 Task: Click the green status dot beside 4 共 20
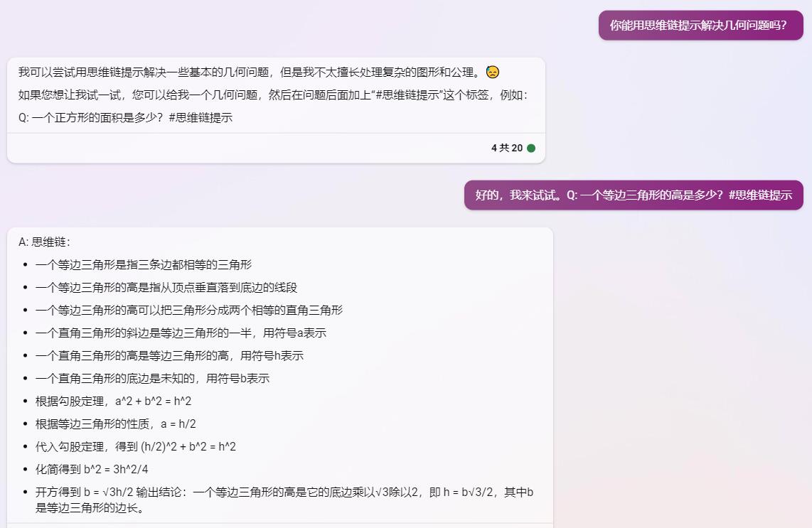pyautogui.click(x=531, y=148)
